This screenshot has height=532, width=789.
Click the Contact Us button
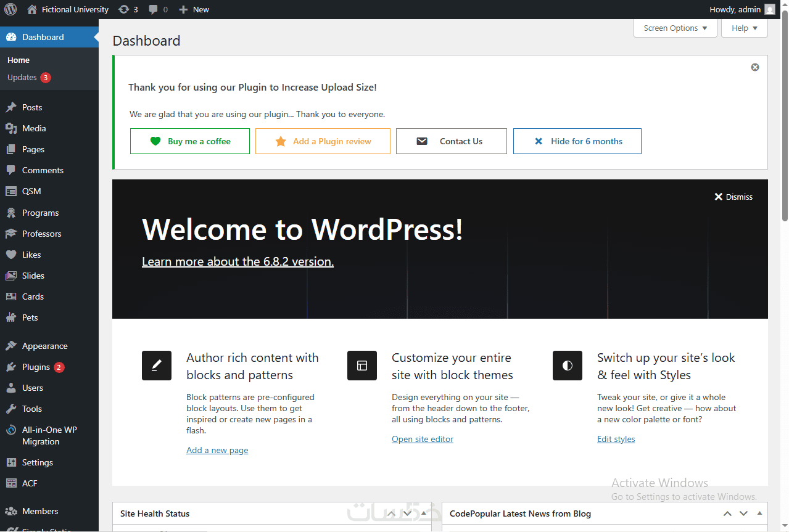coord(452,141)
